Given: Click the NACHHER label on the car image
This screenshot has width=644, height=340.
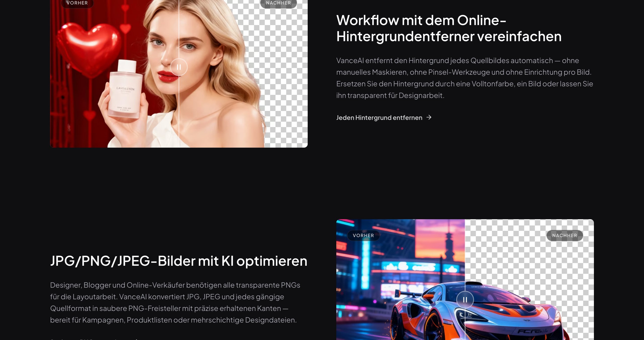Looking at the screenshot, I should click(x=565, y=235).
